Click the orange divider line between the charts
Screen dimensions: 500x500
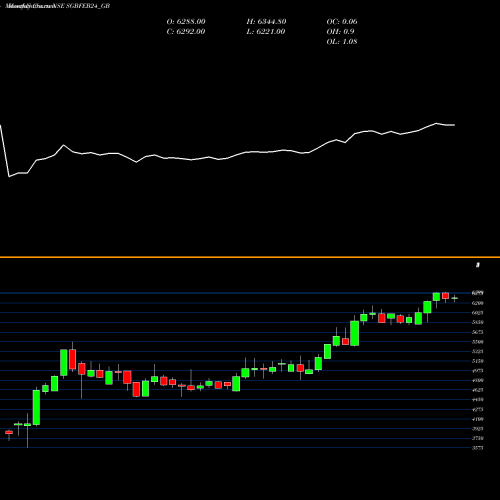pos(250,257)
